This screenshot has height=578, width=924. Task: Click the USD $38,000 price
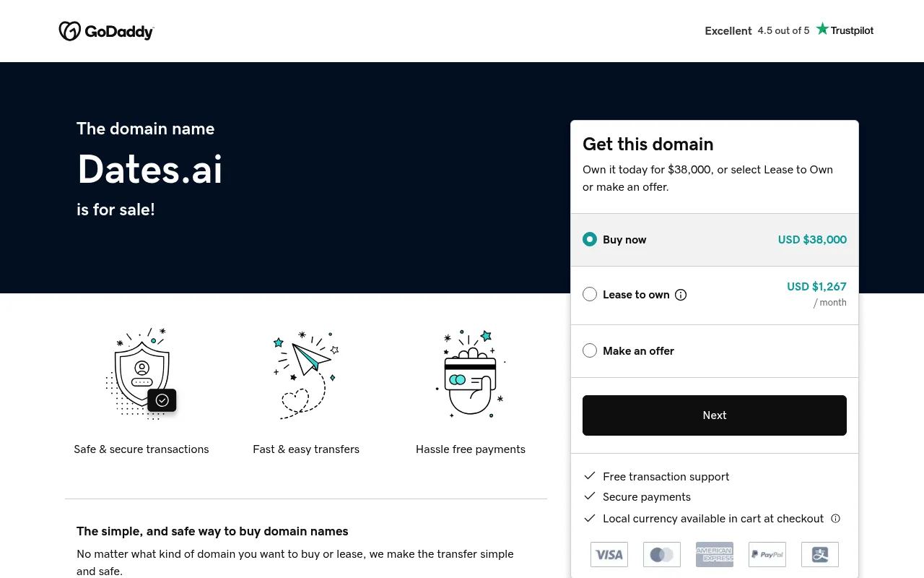812,240
